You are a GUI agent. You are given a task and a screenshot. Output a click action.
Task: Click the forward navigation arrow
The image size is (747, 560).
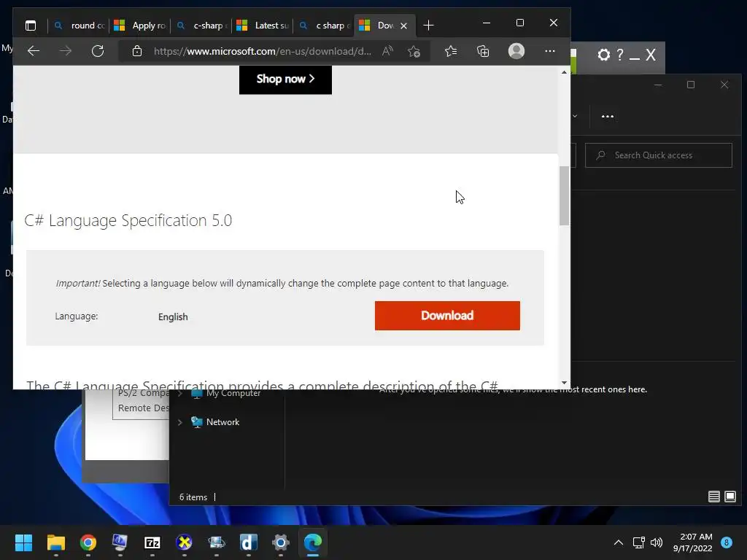[x=66, y=51]
